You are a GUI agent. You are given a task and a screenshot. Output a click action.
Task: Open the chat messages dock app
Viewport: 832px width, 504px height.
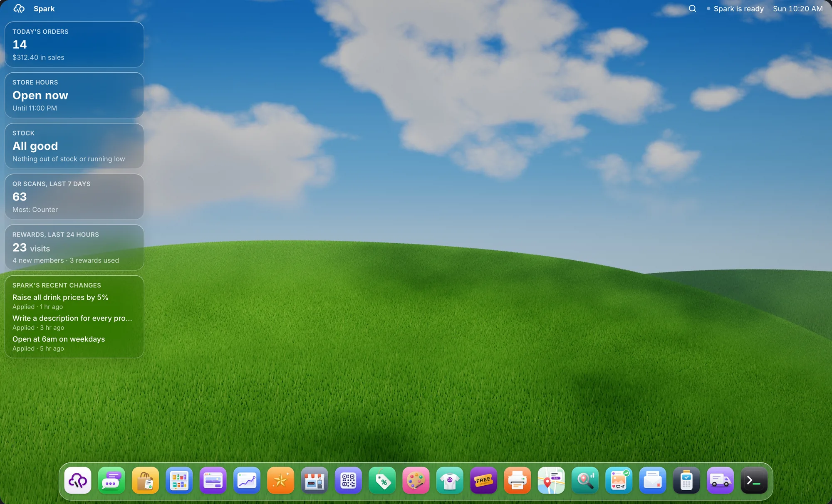tap(111, 480)
